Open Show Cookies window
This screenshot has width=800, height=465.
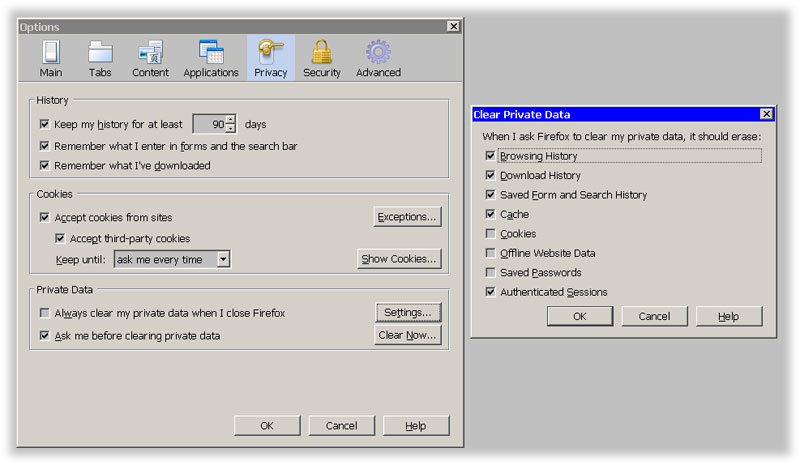[x=399, y=260]
